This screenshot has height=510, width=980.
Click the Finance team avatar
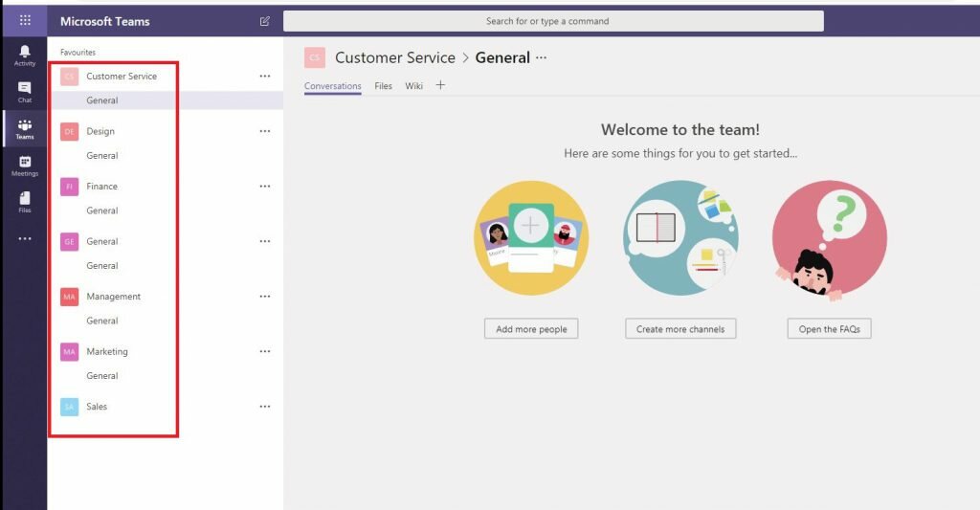69,187
